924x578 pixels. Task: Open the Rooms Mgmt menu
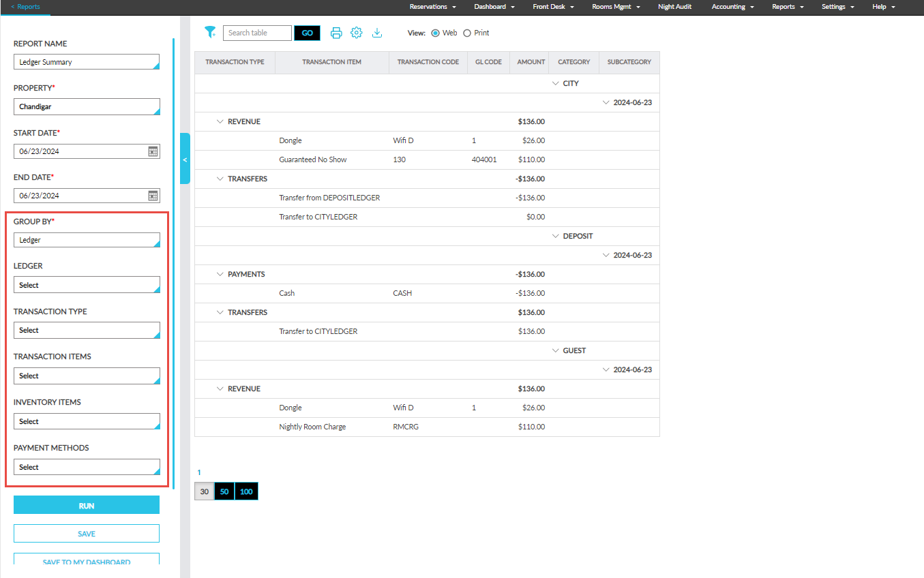coord(616,7)
